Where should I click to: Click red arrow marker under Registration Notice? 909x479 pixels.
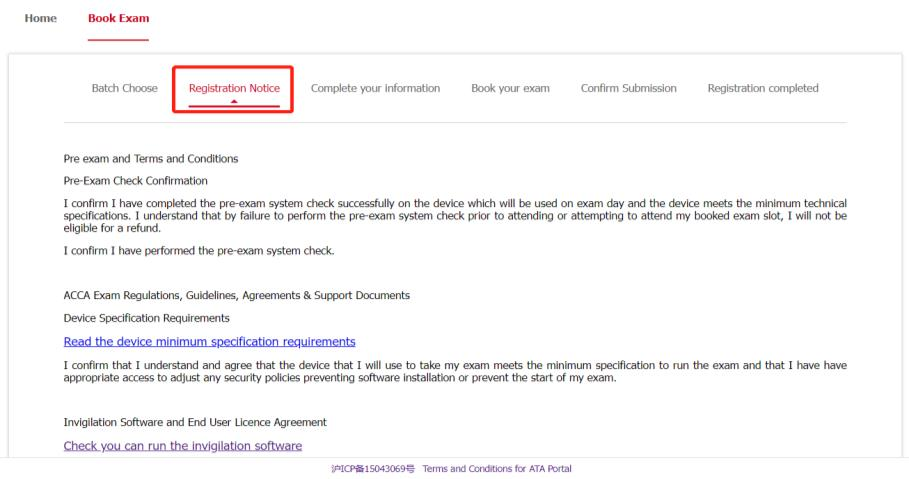[234, 101]
